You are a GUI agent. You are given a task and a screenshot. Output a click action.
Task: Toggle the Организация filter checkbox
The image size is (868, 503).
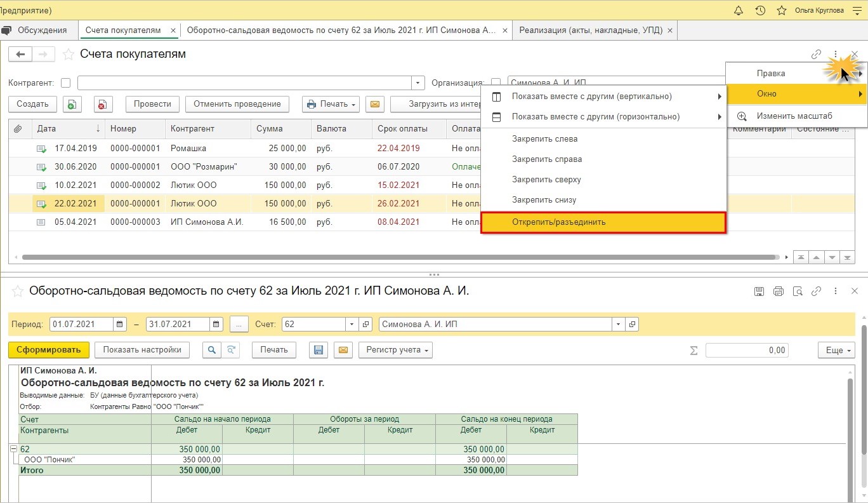[496, 83]
